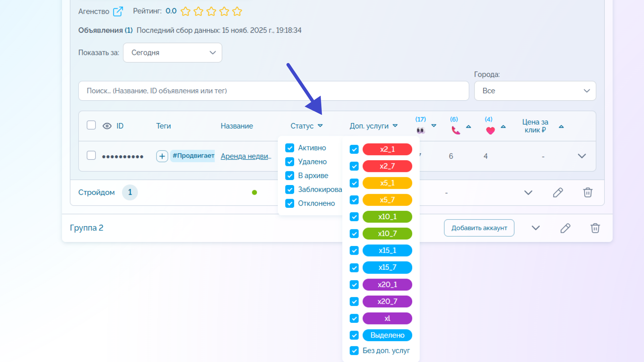
Task: Uncheck Без доп. услуг checkbox
Action: point(354,351)
